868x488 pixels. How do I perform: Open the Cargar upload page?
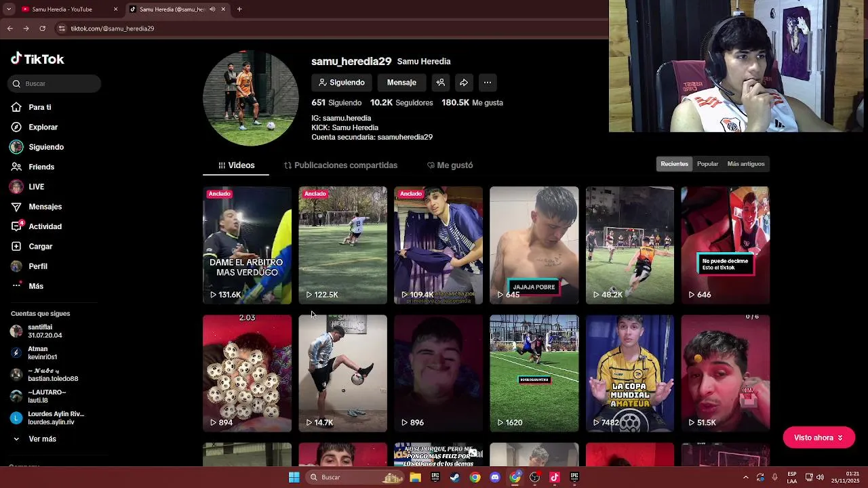click(x=32, y=246)
